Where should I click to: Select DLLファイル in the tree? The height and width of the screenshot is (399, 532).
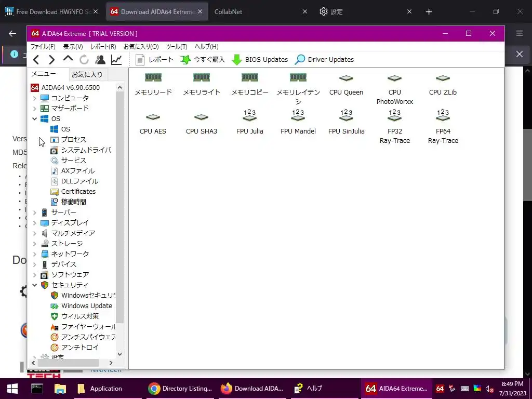[x=74, y=181]
